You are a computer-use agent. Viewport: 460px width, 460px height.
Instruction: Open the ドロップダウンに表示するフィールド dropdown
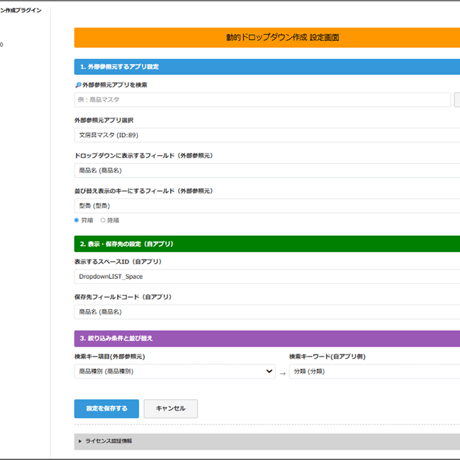point(267,170)
